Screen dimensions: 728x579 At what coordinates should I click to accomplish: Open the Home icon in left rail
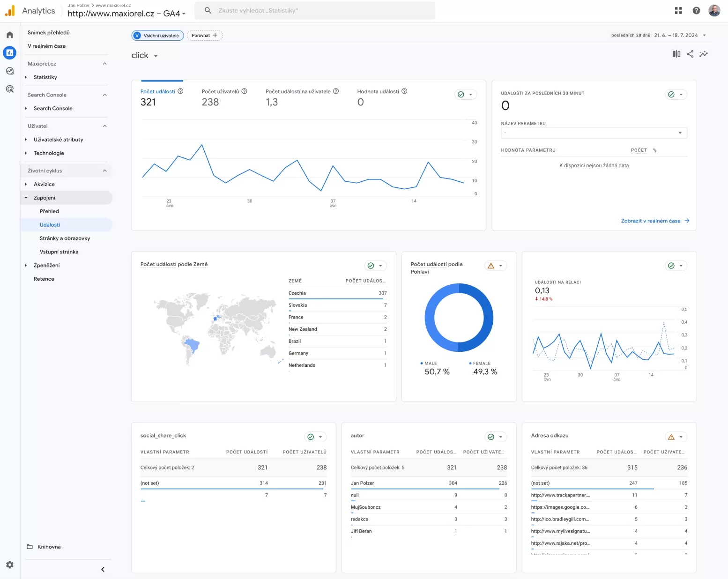point(10,35)
